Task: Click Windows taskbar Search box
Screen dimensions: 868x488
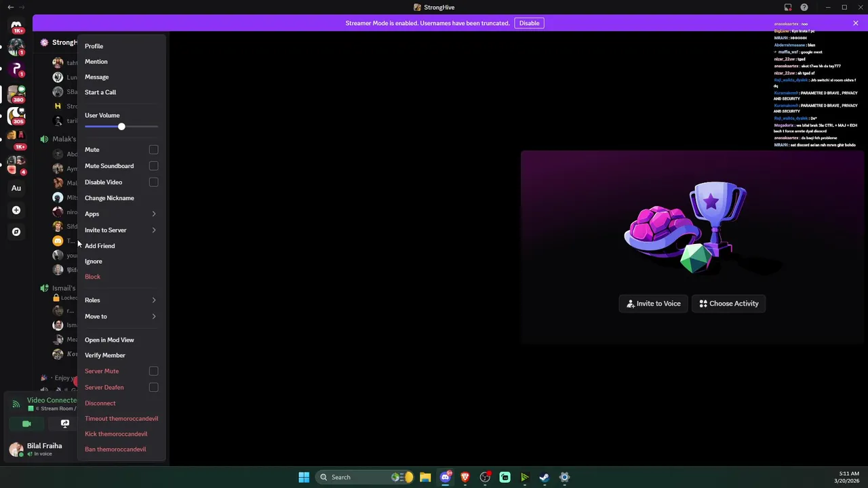Action: [365, 477]
